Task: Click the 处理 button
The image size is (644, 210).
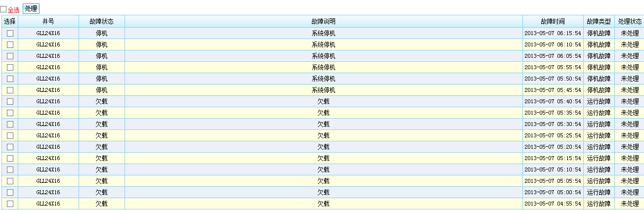Action: coord(31,8)
